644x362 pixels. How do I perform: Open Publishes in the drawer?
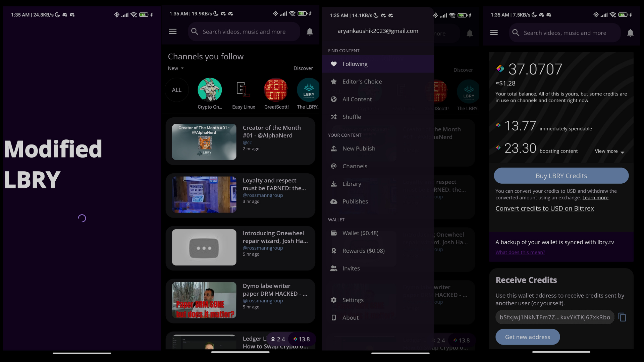[378, 201]
